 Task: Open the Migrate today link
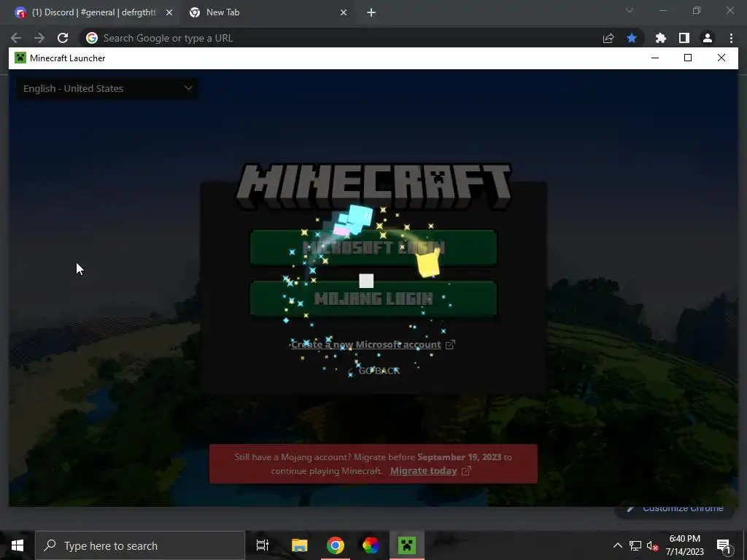tap(430, 471)
